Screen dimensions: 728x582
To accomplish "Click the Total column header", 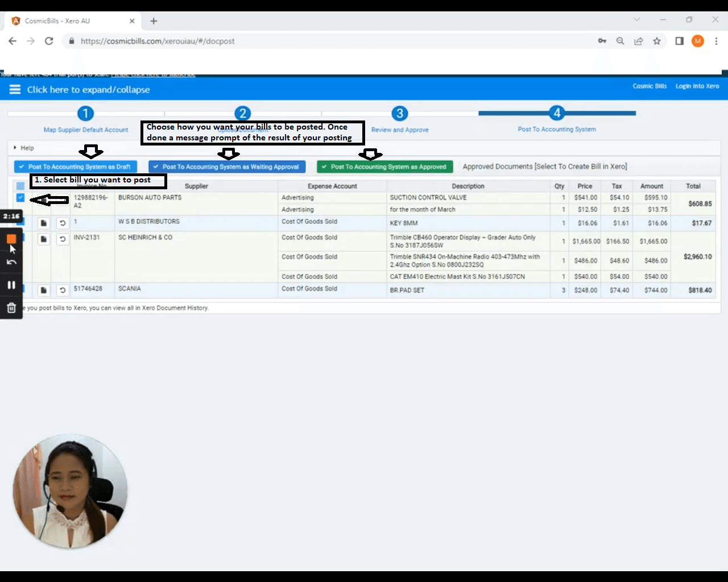I will [693, 186].
